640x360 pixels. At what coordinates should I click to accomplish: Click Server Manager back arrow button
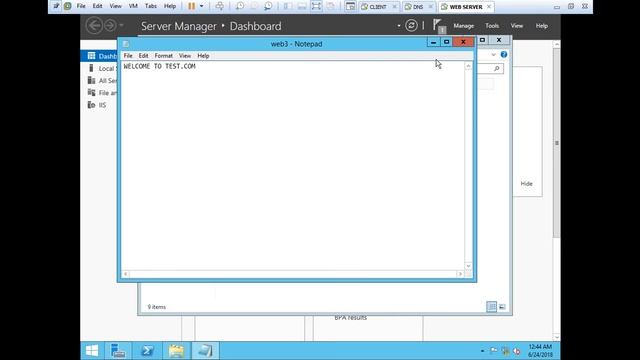pyautogui.click(x=94, y=26)
